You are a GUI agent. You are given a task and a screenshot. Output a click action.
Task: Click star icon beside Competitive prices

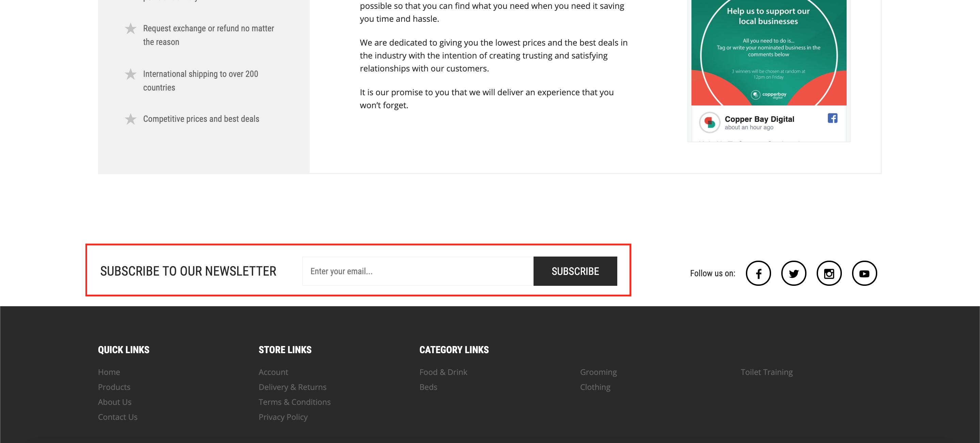pyautogui.click(x=130, y=119)
